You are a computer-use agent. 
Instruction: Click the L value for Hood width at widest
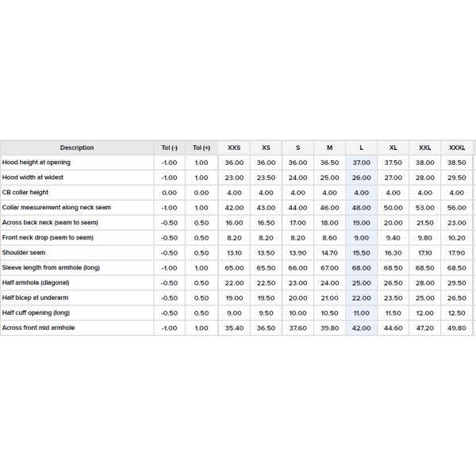(361, 178)
